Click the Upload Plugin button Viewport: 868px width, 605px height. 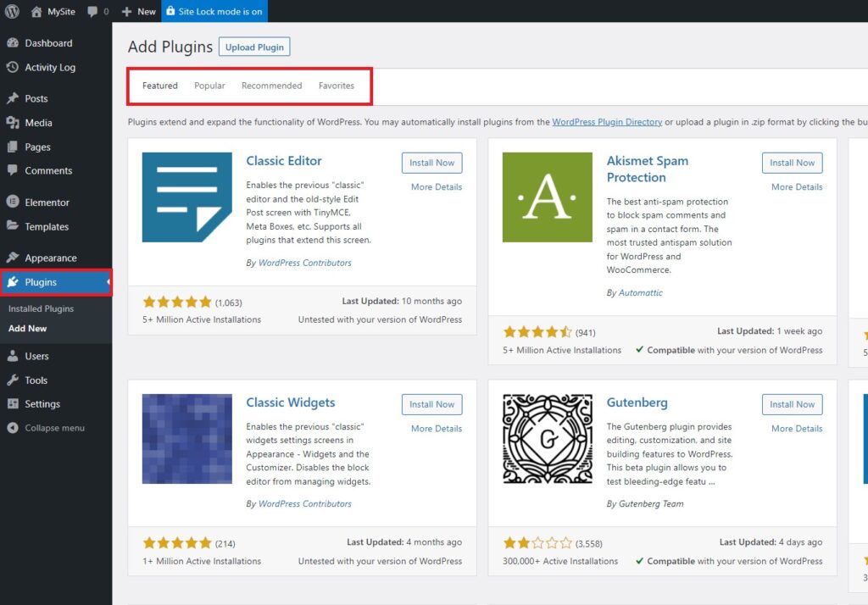pyautogui.click(x=254, y=47)
